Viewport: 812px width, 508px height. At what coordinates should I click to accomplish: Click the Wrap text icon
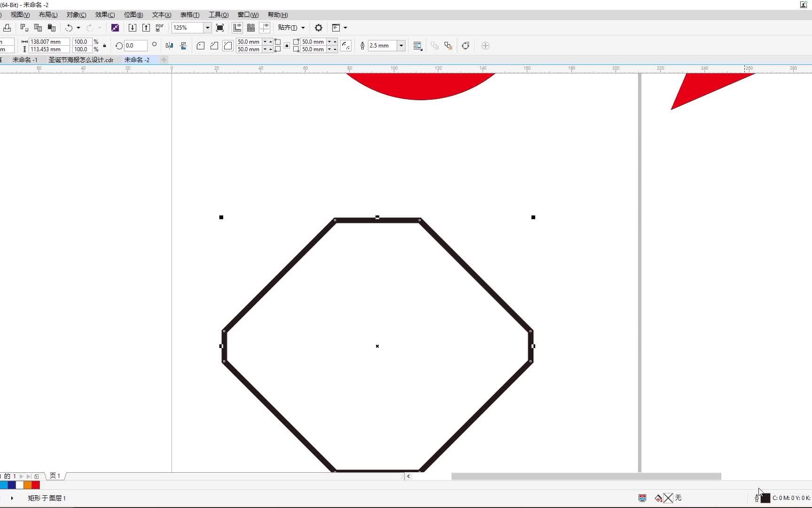[x=417, y=46]
